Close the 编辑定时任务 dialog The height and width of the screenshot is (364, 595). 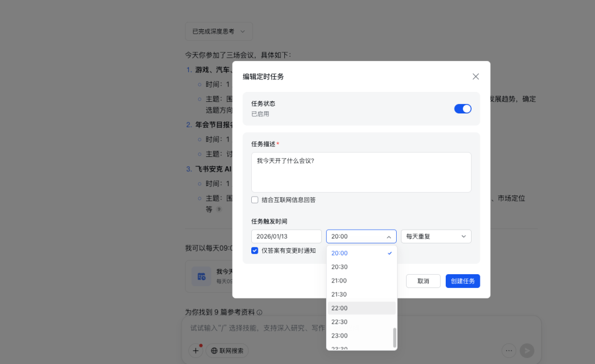[x=475, y=77]
